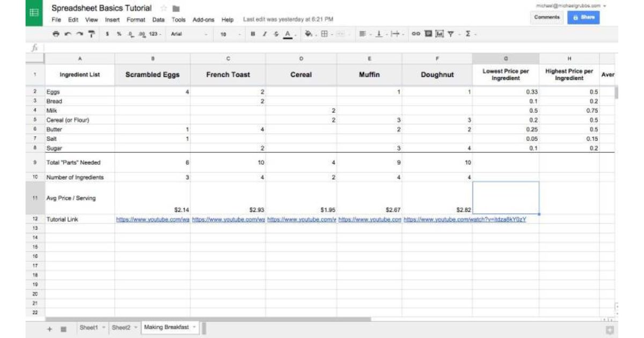Select the paint format roller icon
Viewport: 644px width, 338px height.
(x=91, y=34)
